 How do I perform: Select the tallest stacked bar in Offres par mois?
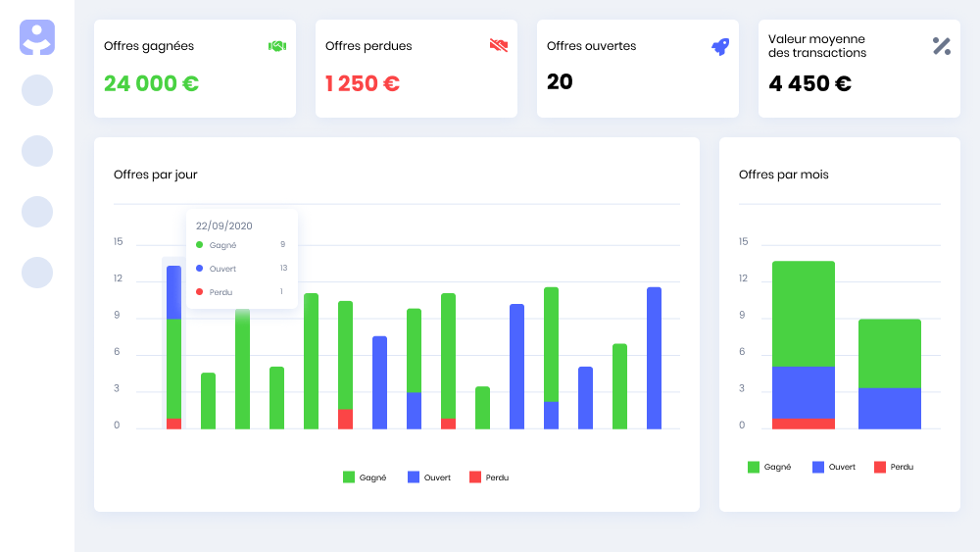pyautogui.click(x=804, y=343)
